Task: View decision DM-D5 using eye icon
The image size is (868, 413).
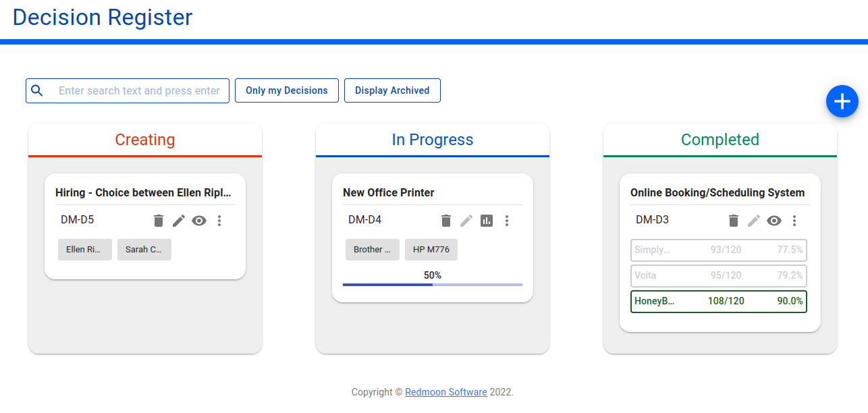Action: pos(199,221)
